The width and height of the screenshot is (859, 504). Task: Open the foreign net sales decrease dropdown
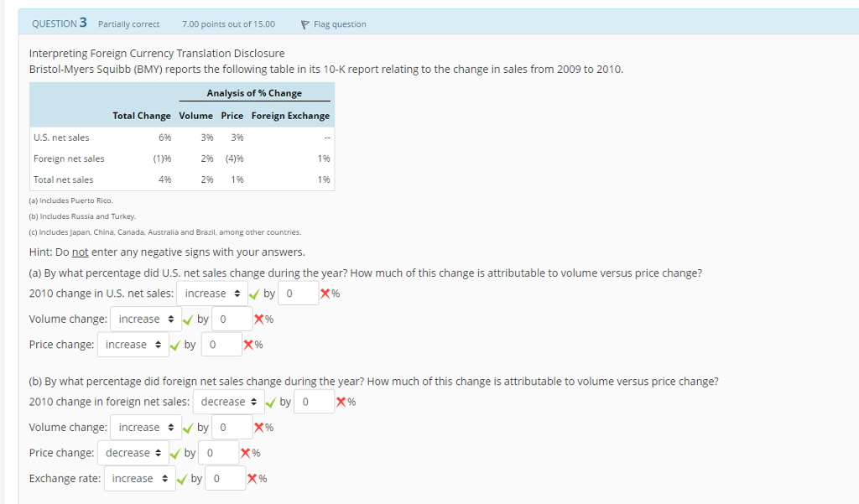(x=228, y=401)
